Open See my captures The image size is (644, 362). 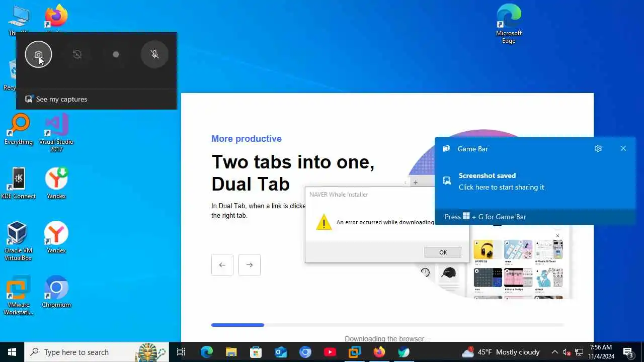(x=56, y=99)
